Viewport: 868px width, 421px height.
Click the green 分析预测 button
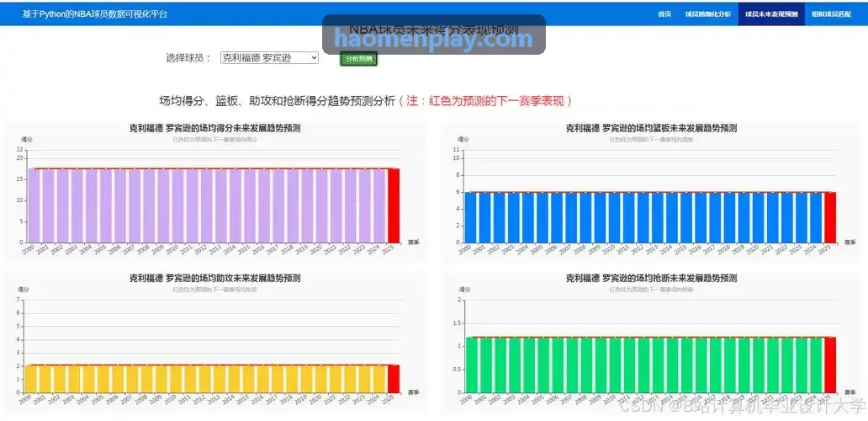358,59
